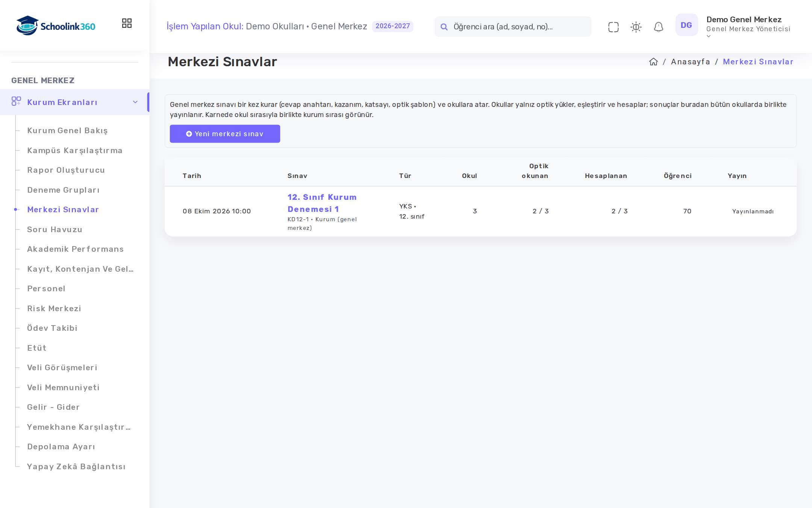The image size is (812, 508).
Task: Open Kurum Genel Bakış
Action: [67, 130]
